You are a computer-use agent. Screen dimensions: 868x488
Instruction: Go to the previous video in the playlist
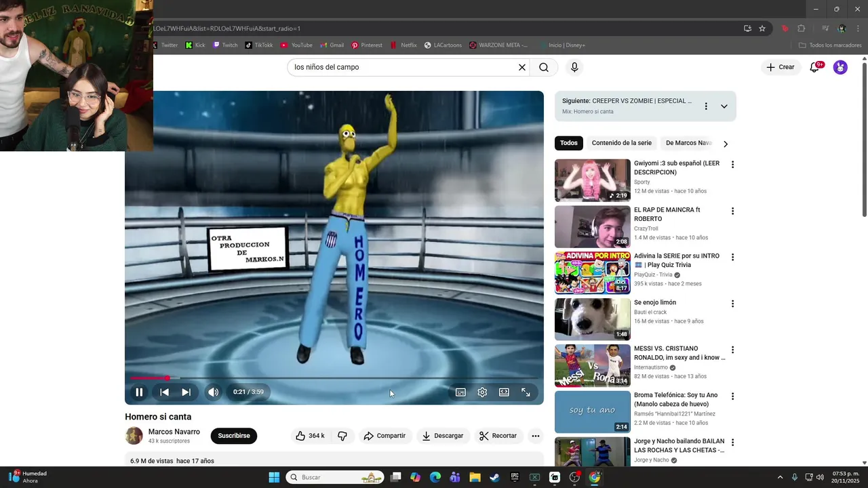tap(164, 392)
